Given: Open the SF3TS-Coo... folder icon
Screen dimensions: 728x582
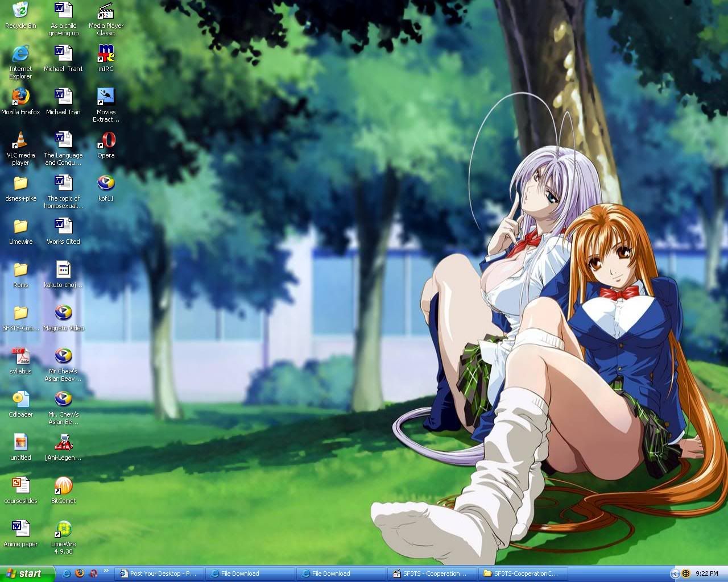Looking at the screenshot, I should coord(20,318).
